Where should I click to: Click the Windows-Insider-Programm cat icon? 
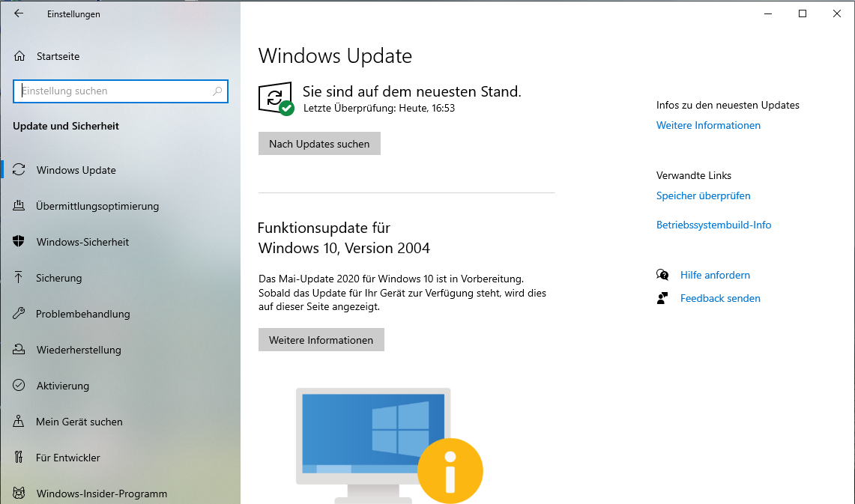[19, 493]
